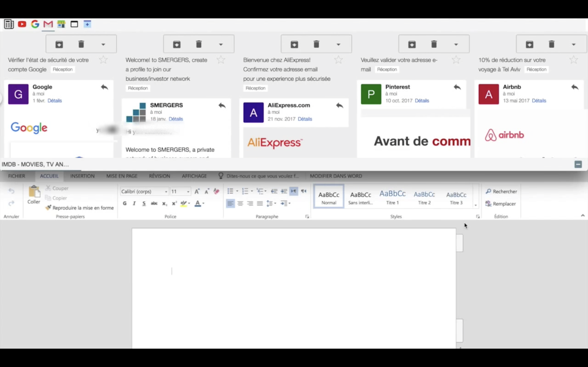Viewport: 588px width, 367px height.
Task: Apply italic formatting in the ribbon
Action: (x=134, y=203)
